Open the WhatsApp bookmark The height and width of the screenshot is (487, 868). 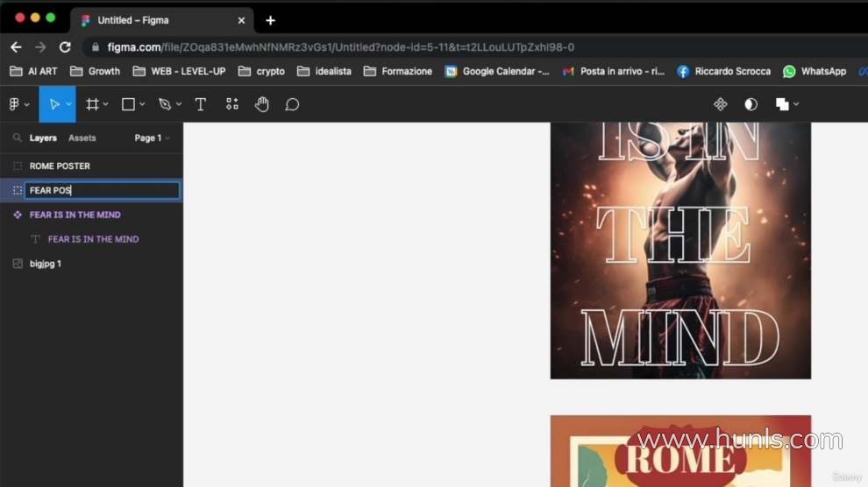pyautogui.click(x=815, y=71)
